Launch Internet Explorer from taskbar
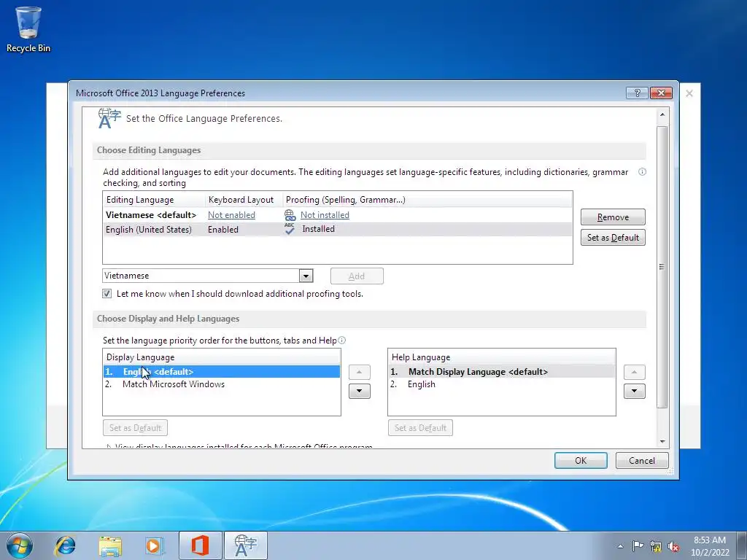This screenshot has width=747, height=560. click(x=65, y=545)
